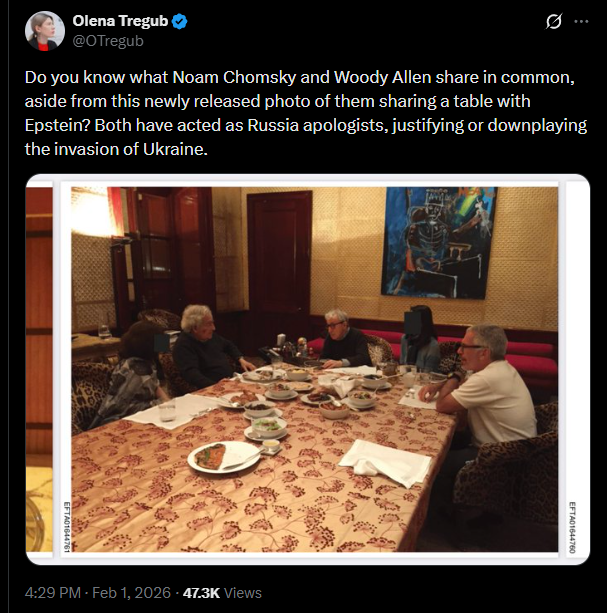Click the EFTA01644760 label beside photo

572,527
